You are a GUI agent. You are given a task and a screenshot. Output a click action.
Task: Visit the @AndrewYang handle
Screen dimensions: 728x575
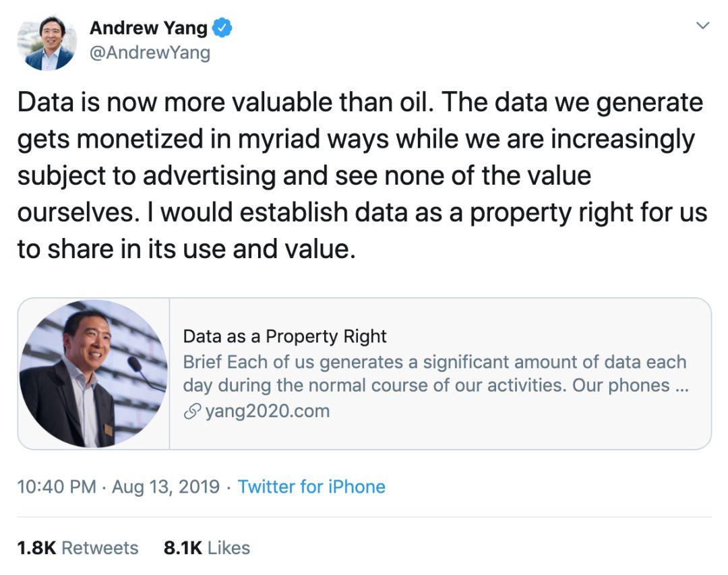point(150,53)
